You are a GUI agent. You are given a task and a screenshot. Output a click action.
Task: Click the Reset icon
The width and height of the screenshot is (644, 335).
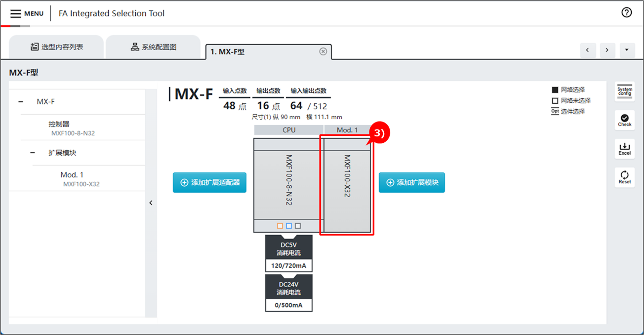[x=624, y=177]
